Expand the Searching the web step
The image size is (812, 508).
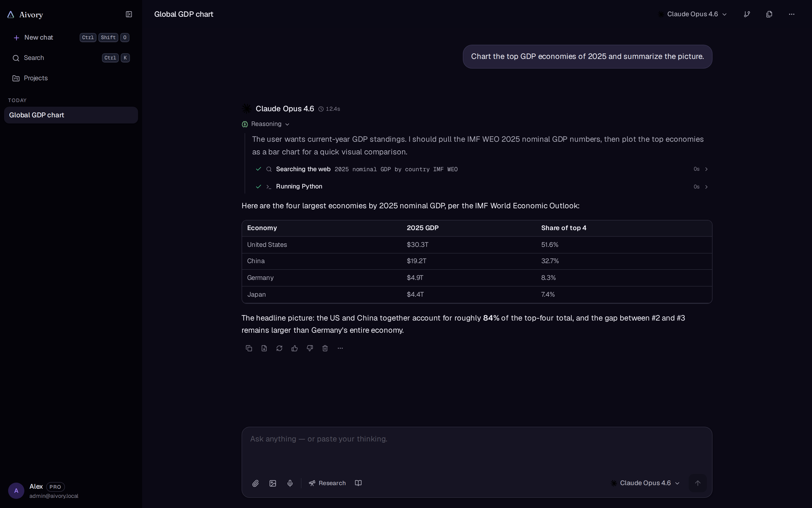[x=482, y=169]
